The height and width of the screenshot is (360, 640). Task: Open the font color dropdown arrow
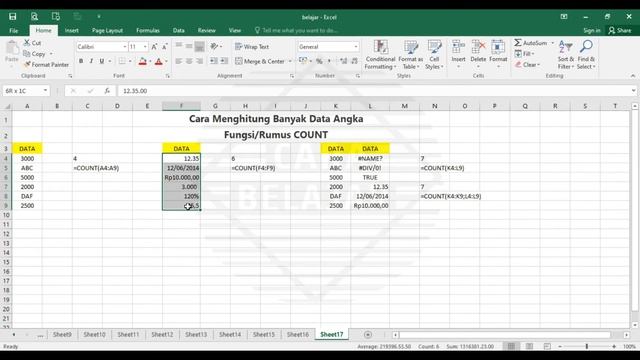(167, 62)
